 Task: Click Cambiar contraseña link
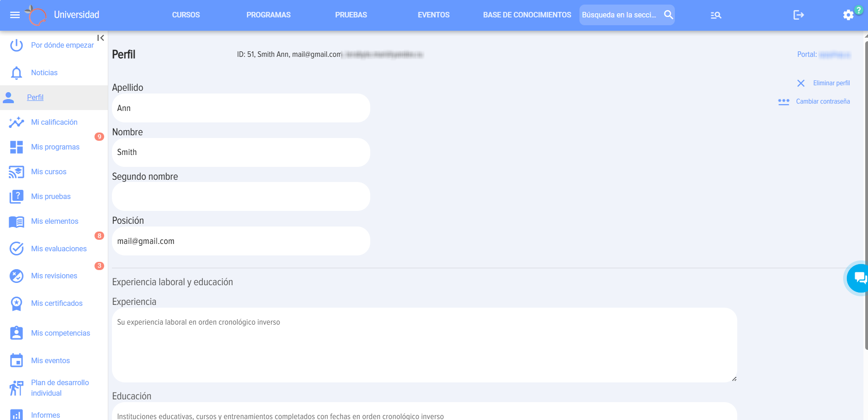[823, 101]
